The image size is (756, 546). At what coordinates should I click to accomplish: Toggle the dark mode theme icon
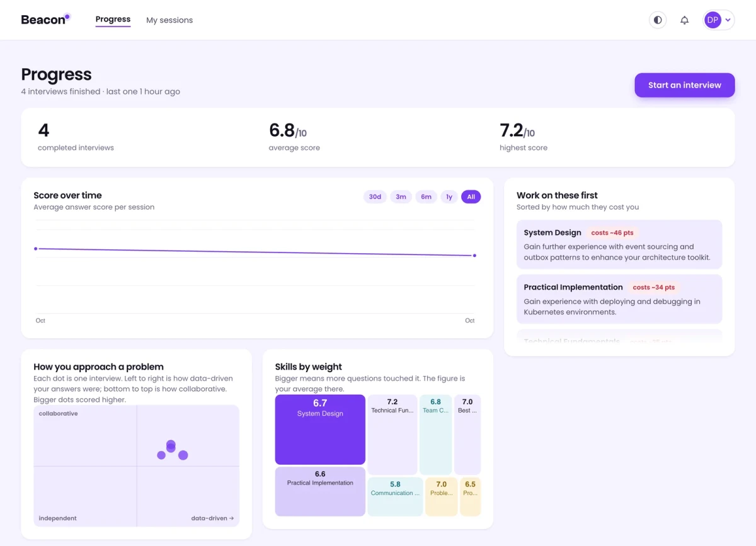pyautogui.click(x=658, y=20)
